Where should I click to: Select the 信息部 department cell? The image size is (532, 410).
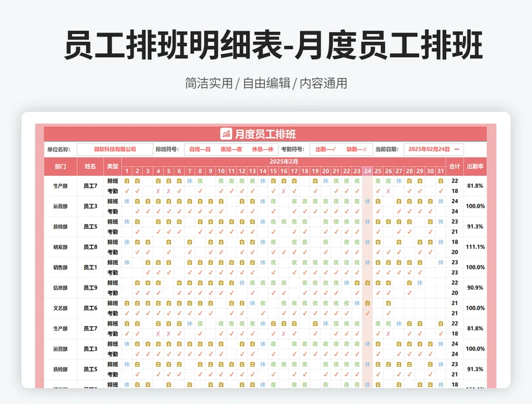click(x=61, y=288)
